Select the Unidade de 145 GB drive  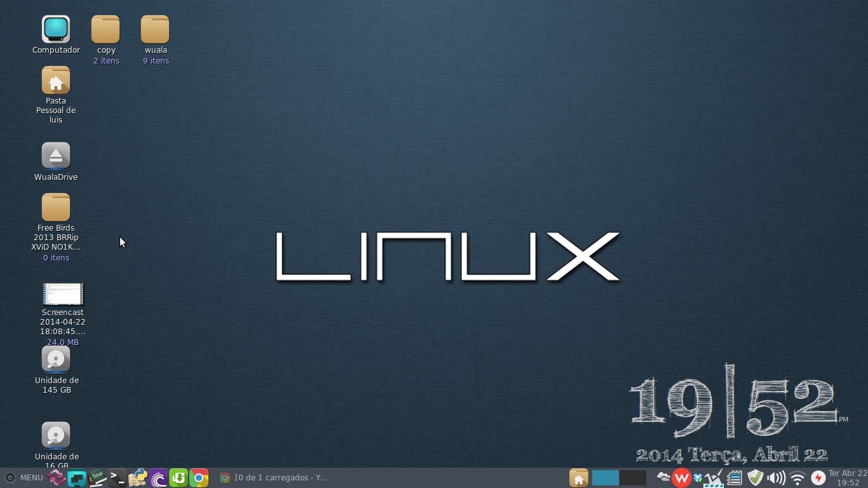[56, 360]
